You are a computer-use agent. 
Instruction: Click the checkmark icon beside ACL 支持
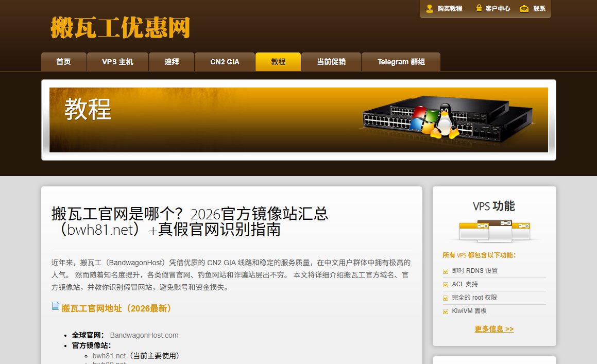point(446,284)
